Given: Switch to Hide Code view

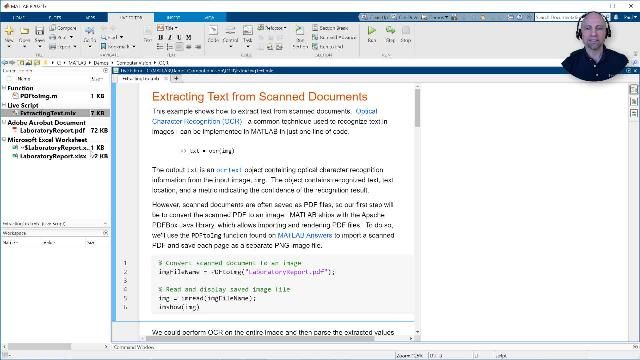Looking at the screenshot, I should coord(633,113).
